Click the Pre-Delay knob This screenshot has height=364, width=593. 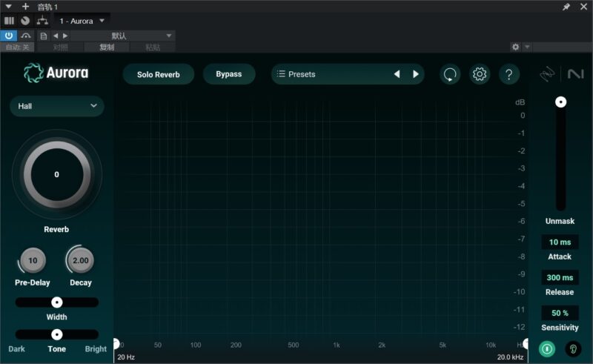pyautogui.click(x=33, y=260)
